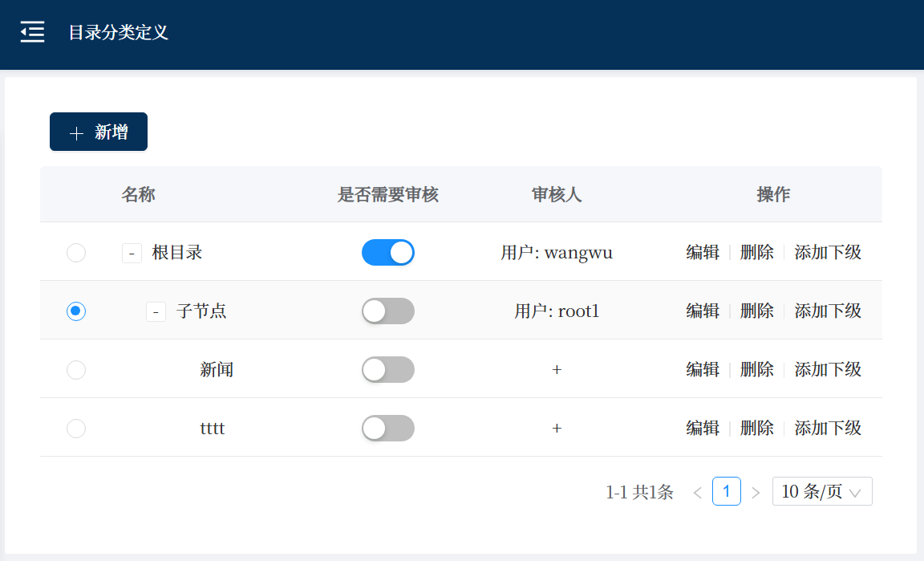924x561 pixels.
Task: Click 删除 for the 子节点 row
Action: pos(756,311)
